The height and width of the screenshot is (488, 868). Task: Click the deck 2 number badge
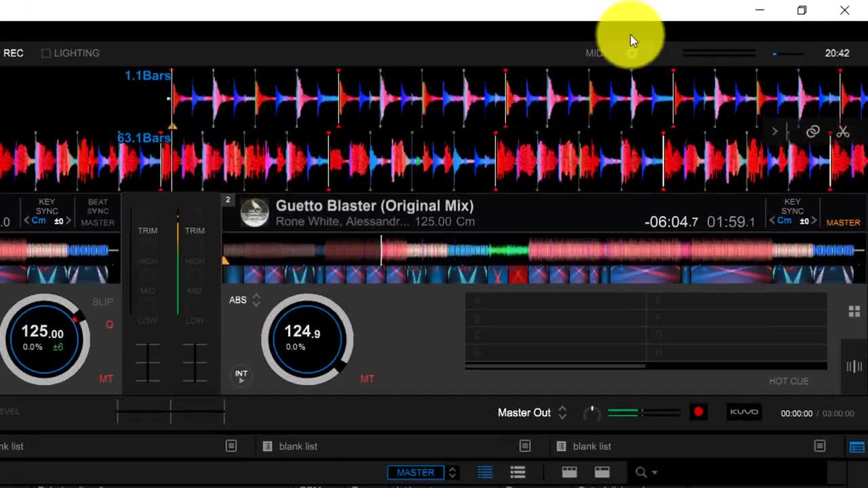tap(228, 199)
